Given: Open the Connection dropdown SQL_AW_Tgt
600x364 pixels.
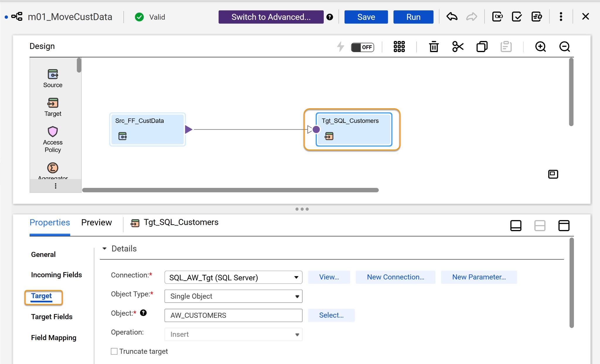Looking at the screenshot, I should 233,277.
